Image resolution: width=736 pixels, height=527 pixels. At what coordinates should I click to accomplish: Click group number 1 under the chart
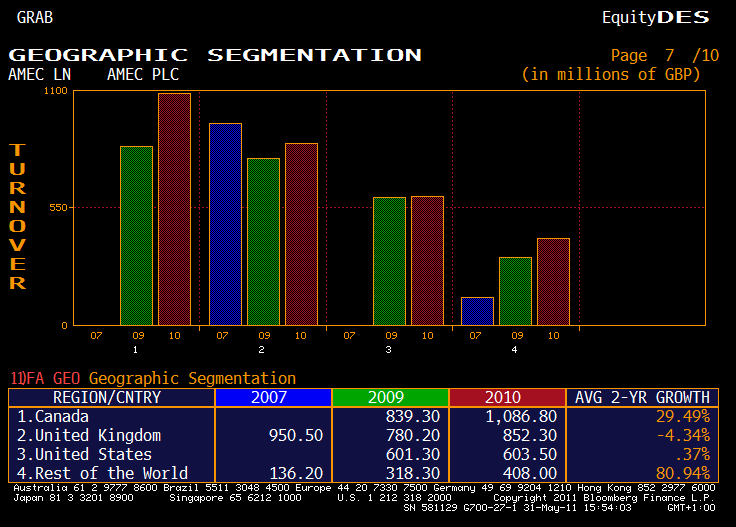[x=135, y=350]
